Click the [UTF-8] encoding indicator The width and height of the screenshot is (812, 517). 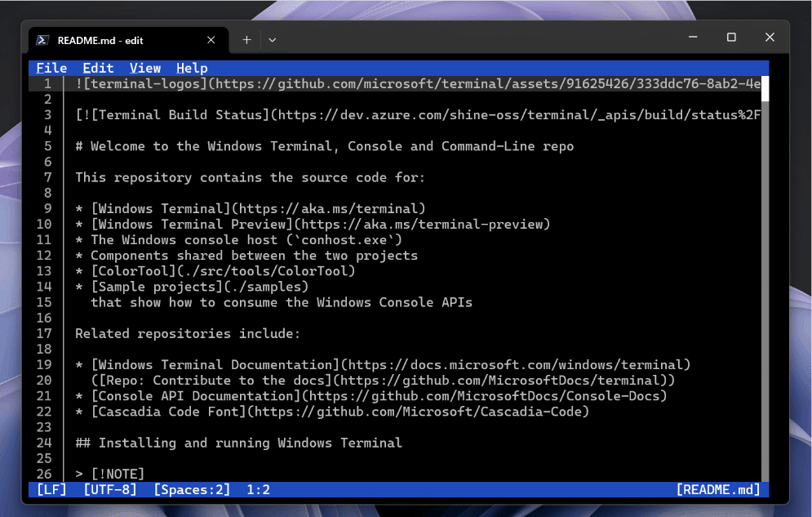pyautogui.click(x=110, y=488)
